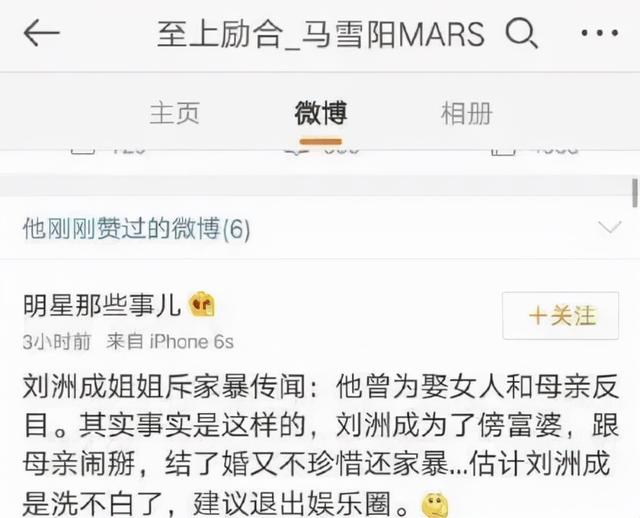Image resolution: width=640 pixels, height=518 pixels.
Task: Tap the partially hidden comment icon
Action: pyautogui.click(x=297, y=151)
